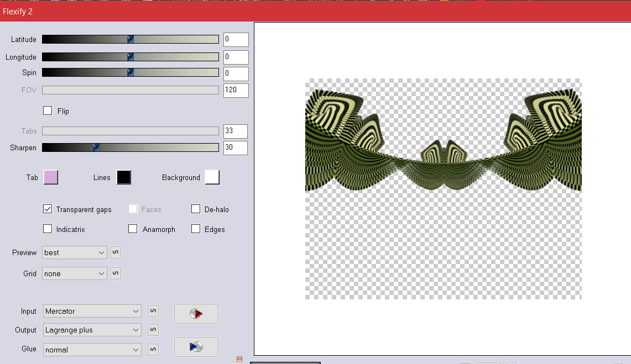The image size is (631, 364).
Task: Expand the Output dropdown showing Lagrange plus
Action: pyautogui.click(x=92, y=330)
